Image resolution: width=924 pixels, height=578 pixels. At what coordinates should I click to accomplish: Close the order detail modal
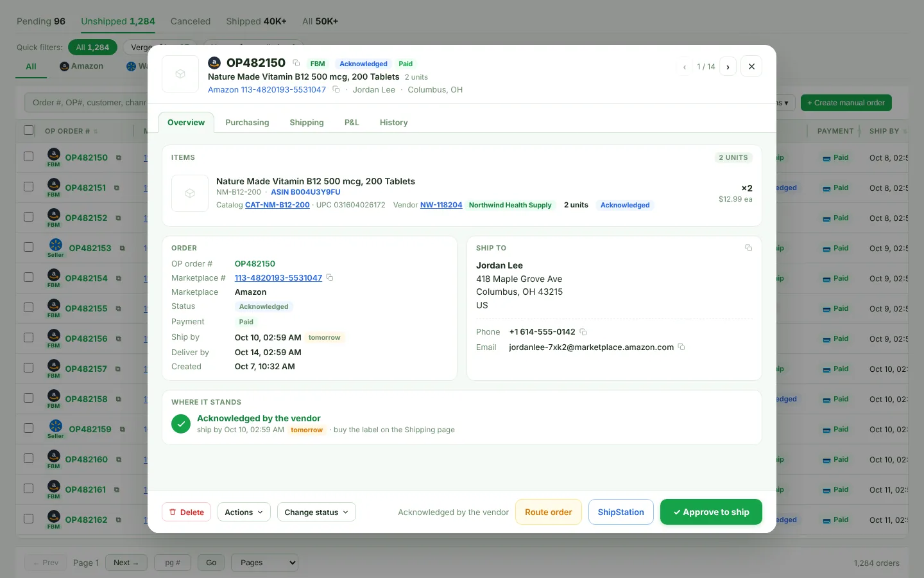pyautogui.click(x=751, y=66)
